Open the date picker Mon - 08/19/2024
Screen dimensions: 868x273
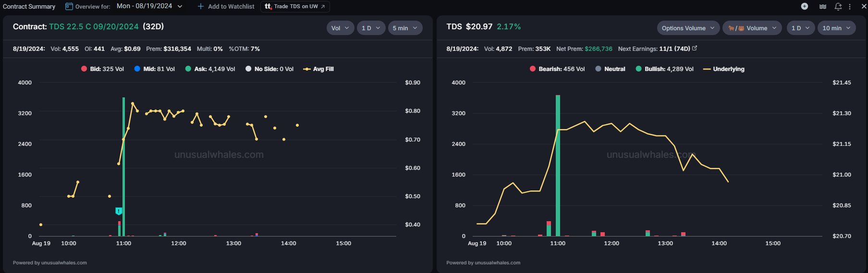[149, 6]
